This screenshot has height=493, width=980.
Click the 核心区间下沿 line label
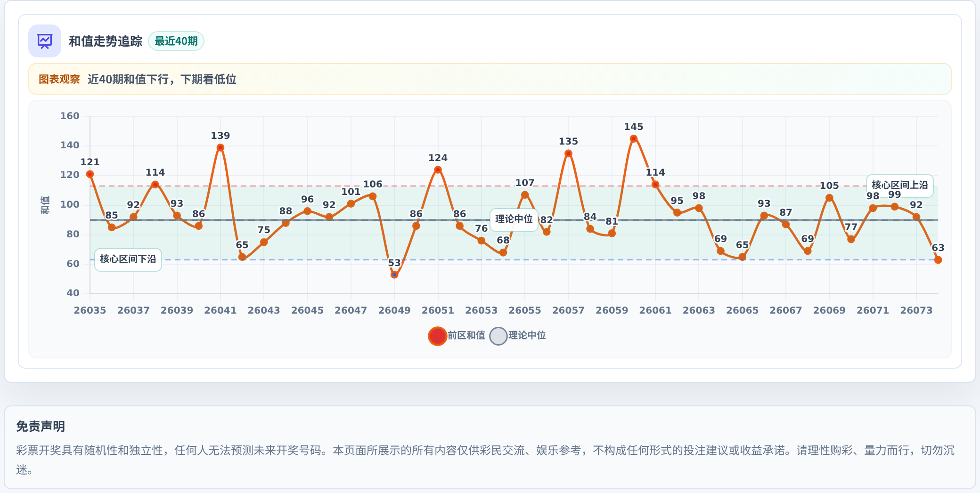[x=128, y=259]
